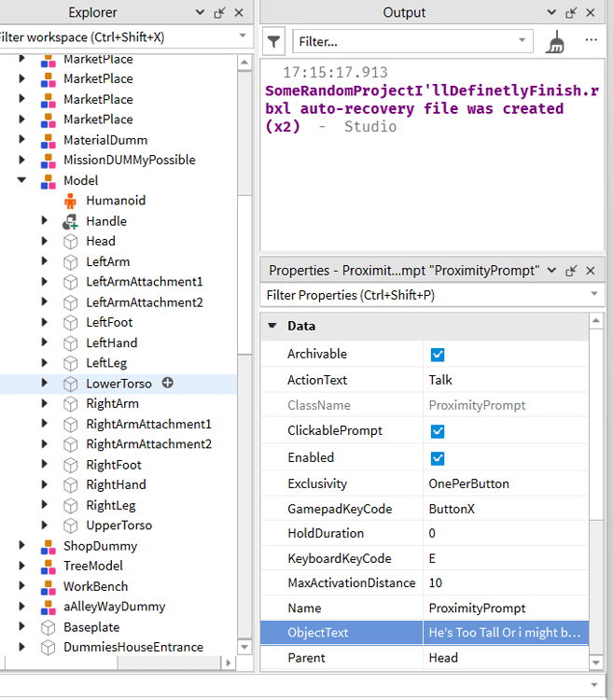Click the Head part cube icon

70,242
